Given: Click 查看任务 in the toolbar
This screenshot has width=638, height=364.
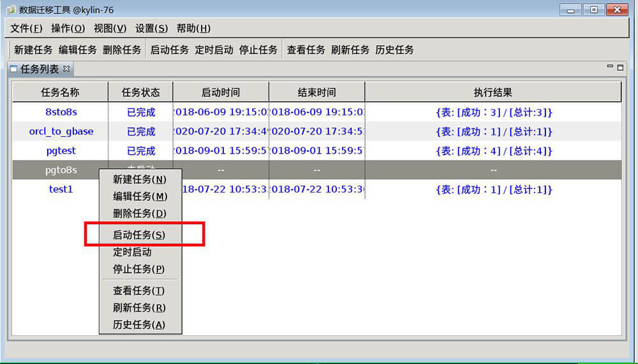Looking at the screenshot, I should click(x=306, y=50).
